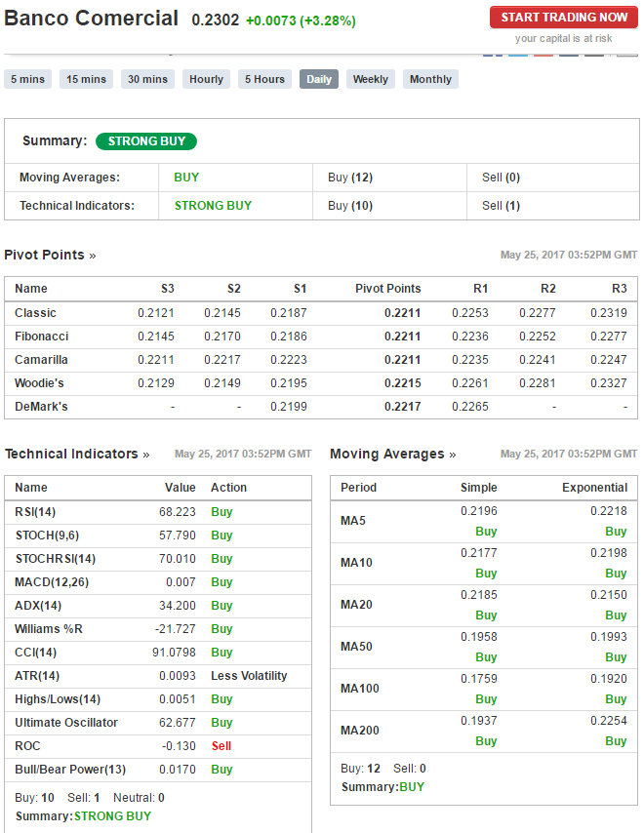Click 'Buy (10)' in Technical Indicators summary row
644x833 pixels.
[350, 206]
